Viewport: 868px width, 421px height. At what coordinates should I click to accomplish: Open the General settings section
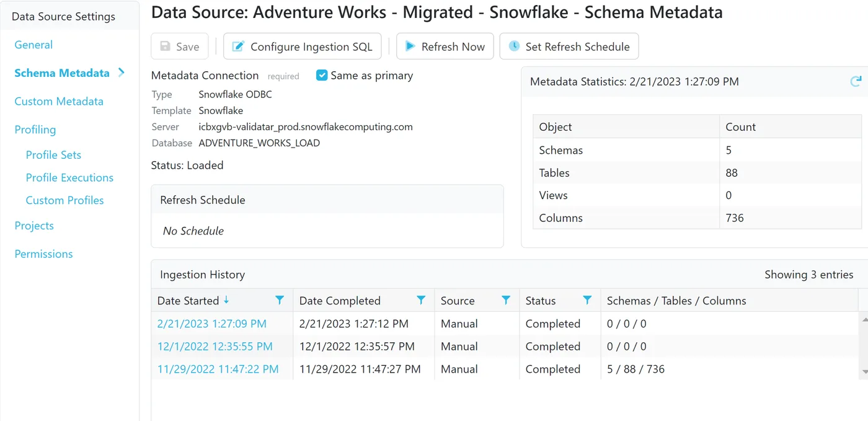coord(33,45)
